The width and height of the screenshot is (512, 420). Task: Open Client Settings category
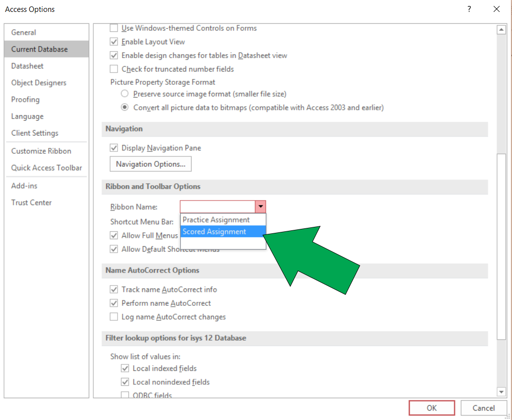[x=46, y=133]
